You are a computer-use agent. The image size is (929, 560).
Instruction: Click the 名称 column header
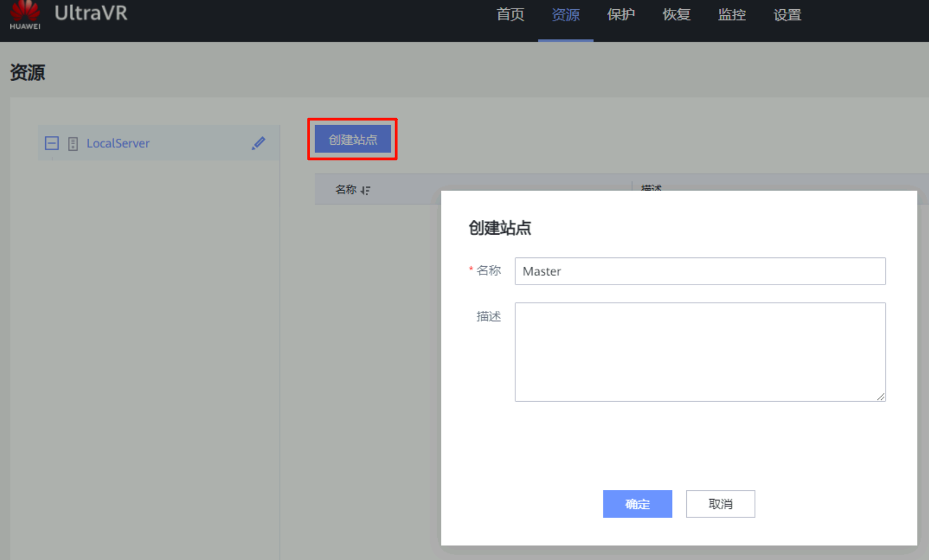click(346, 189)
